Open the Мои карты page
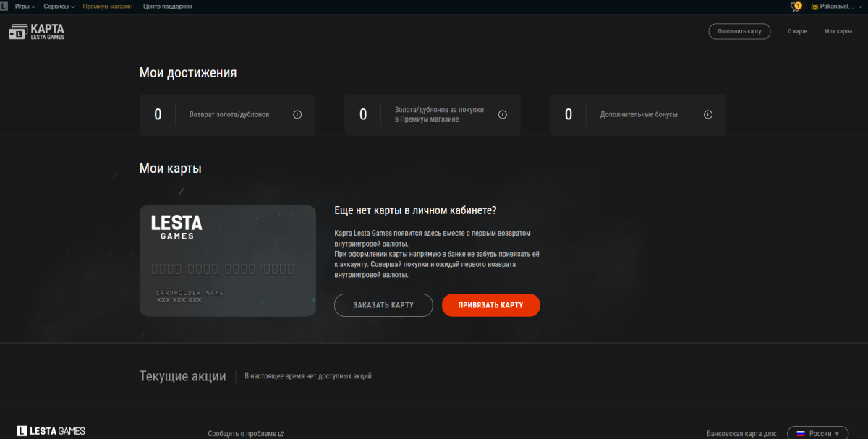This screenshot has height=439, width=868. click(x=838, y=32)
